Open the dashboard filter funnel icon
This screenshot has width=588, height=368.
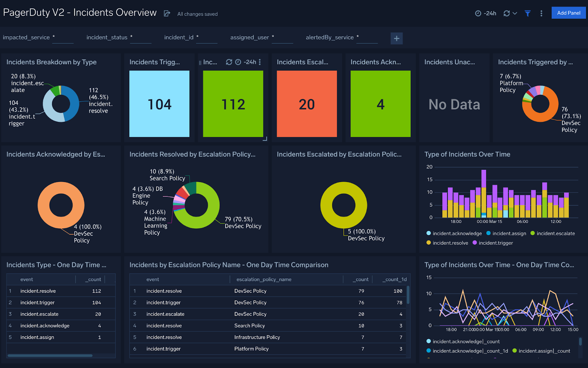[x=528, y=13]
